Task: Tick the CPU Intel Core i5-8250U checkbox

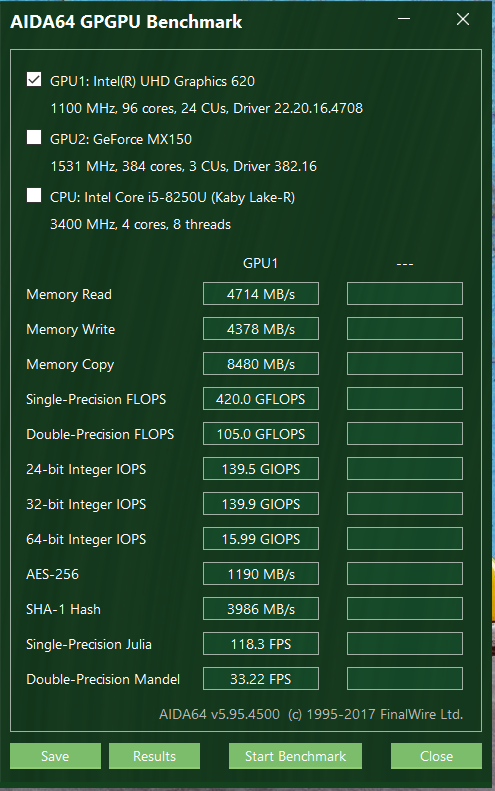Action: point(34,195)
